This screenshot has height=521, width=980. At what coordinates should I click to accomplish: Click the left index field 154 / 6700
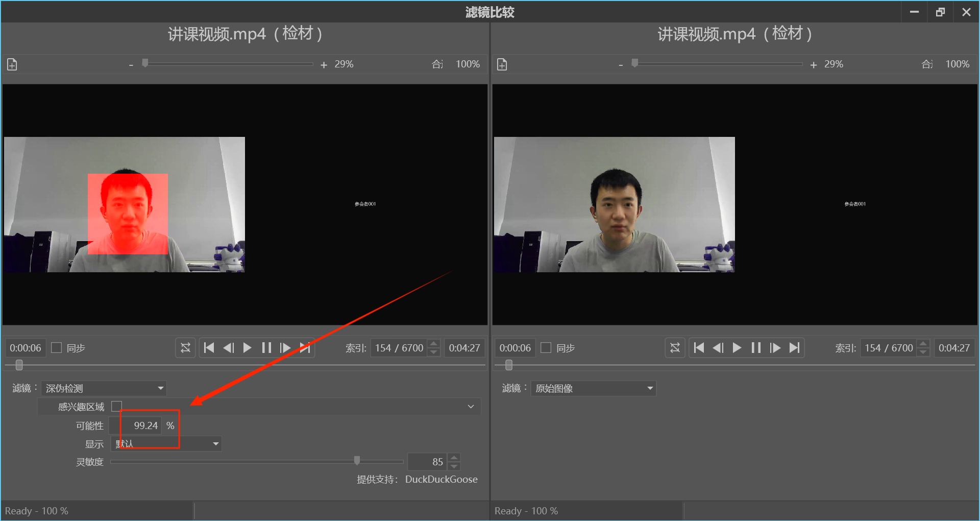399,348
